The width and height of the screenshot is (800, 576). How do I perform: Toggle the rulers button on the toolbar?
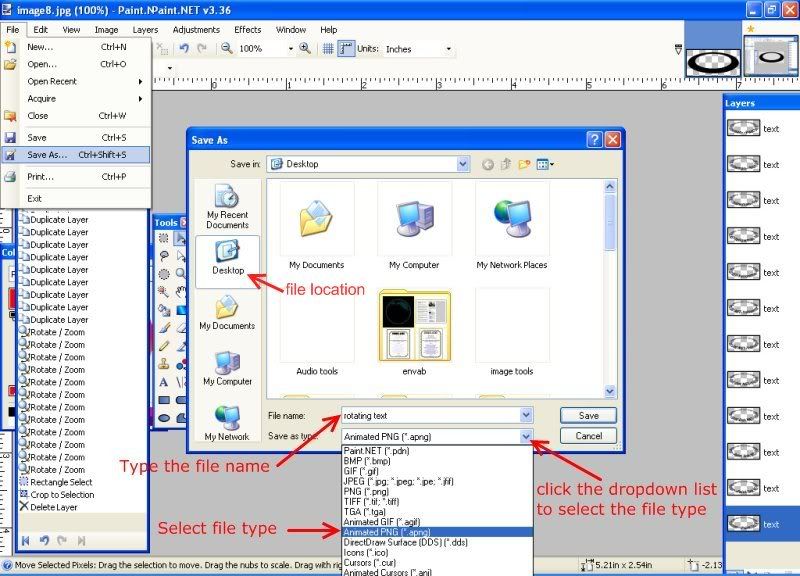click(x=344, y=46)
